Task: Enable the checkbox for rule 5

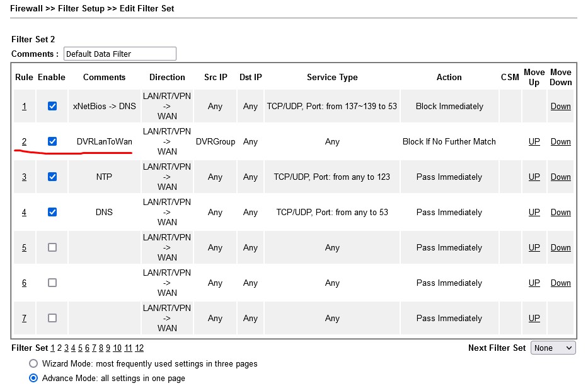Action: 52,247
